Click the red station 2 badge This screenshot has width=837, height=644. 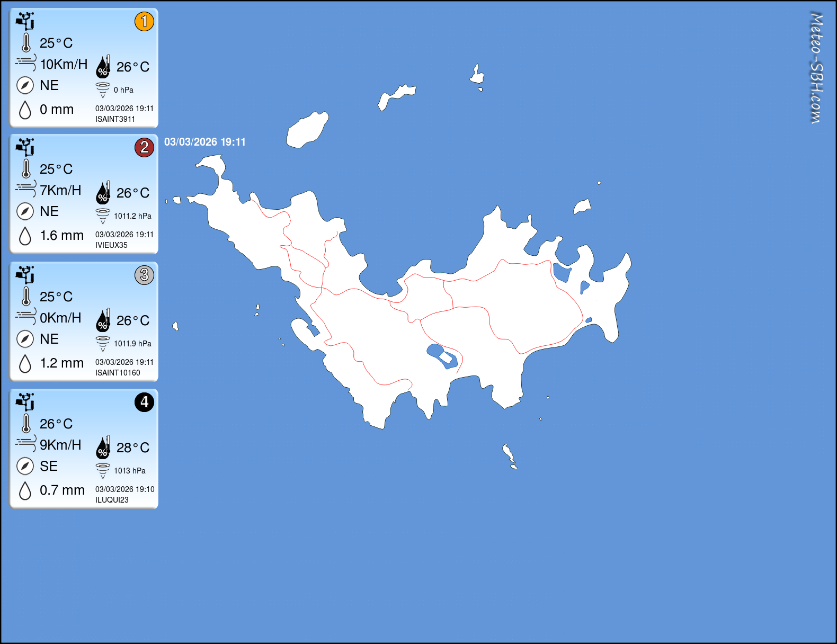[144, 147]
